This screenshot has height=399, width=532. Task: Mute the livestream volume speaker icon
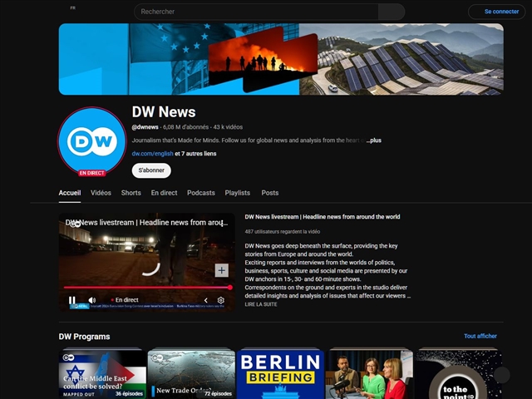tap(92, 300)
